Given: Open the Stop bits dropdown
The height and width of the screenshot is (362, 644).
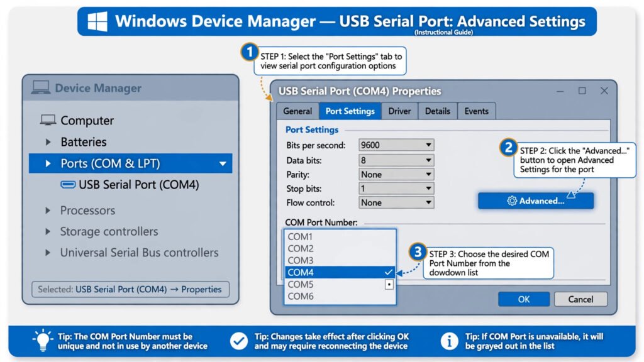Looking at the screenshot, I should click(x=396, y=189).
